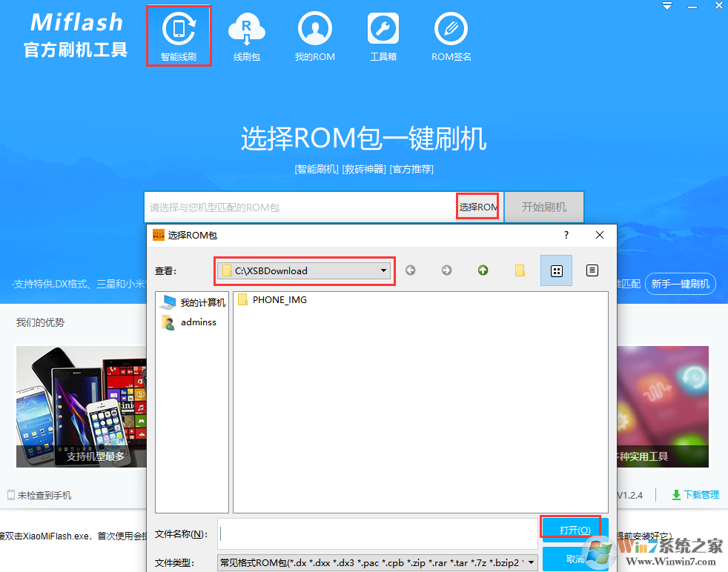Switch file list to detail list view

point(592,270)
